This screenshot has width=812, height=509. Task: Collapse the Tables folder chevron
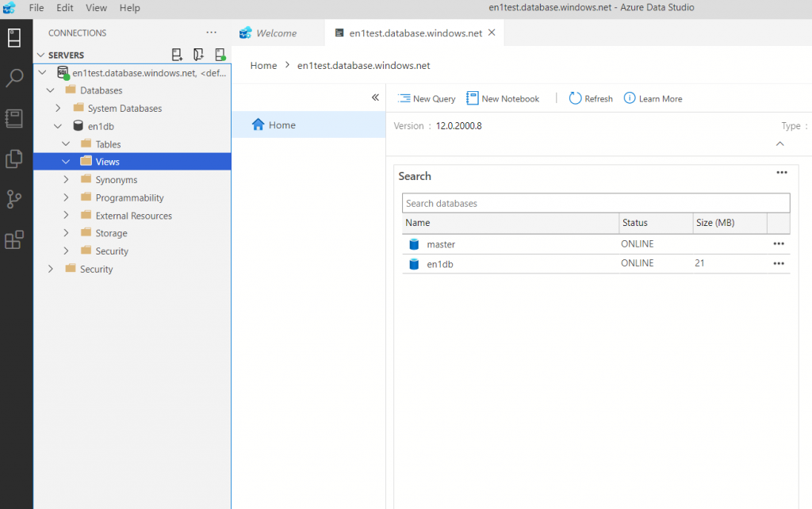(x=66, y=144)
